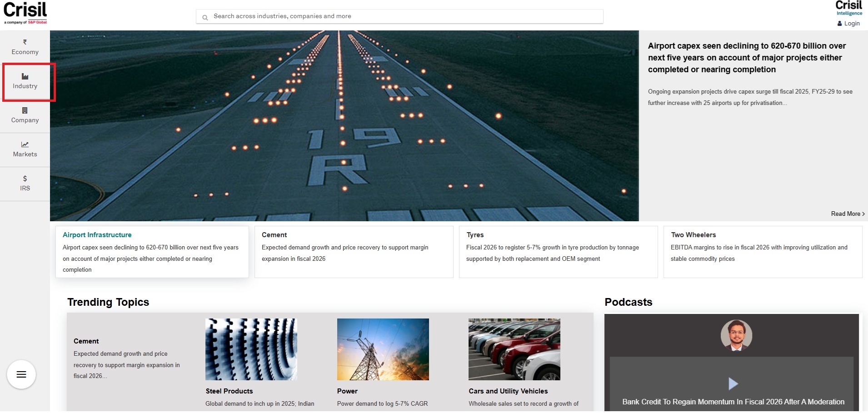Open the Cars and Utility Vehicles thumbnail
This screenshot has width=868, height=413.
coord(514,349)
